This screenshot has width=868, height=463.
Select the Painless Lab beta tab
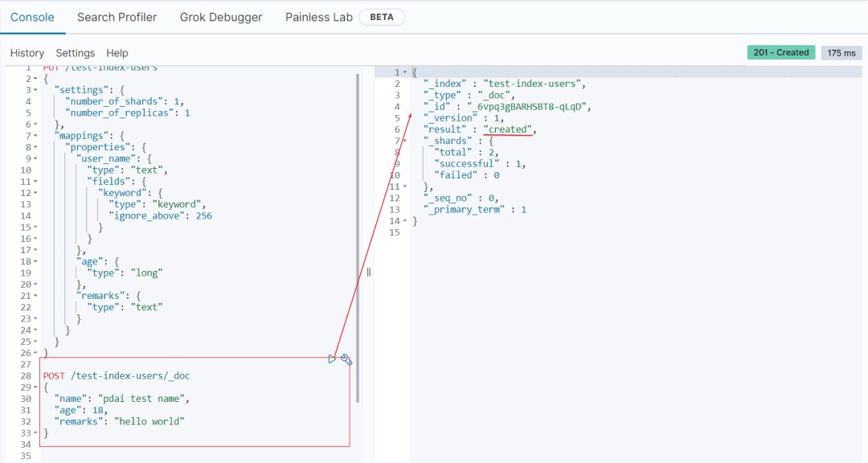point(318,16)
